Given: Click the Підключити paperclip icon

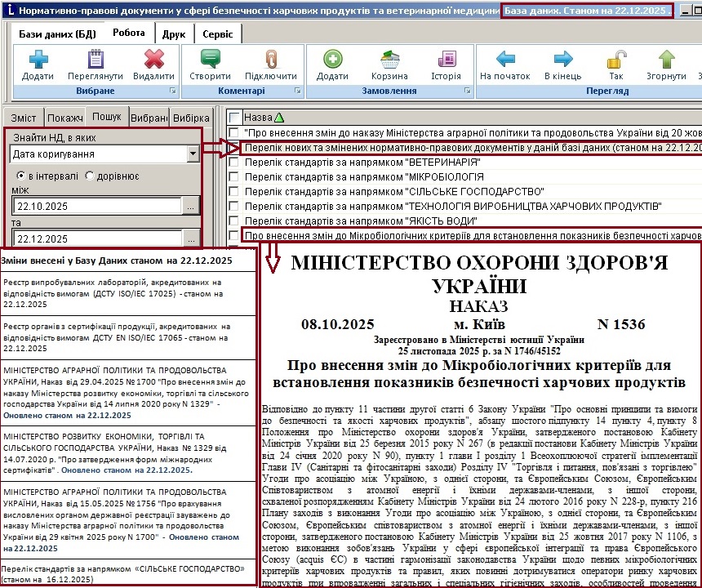Looking at the screenshot, I should pos(270,60).
